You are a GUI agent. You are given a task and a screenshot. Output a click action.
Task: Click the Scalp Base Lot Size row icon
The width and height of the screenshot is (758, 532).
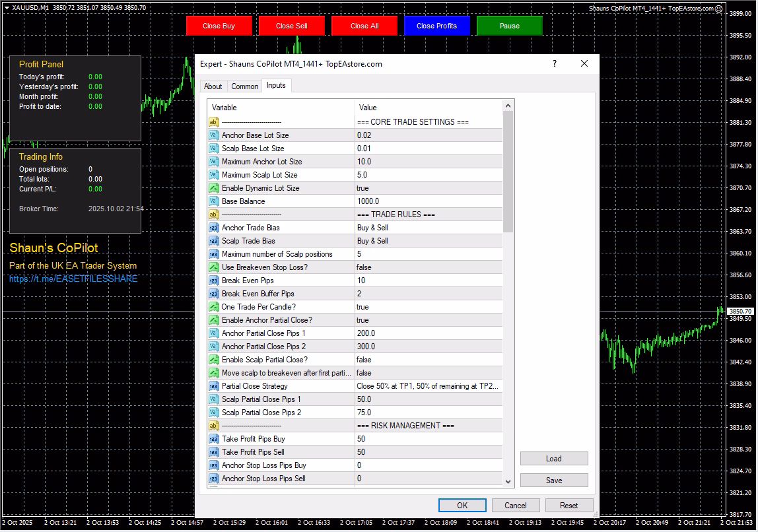[x=214, y=149]
